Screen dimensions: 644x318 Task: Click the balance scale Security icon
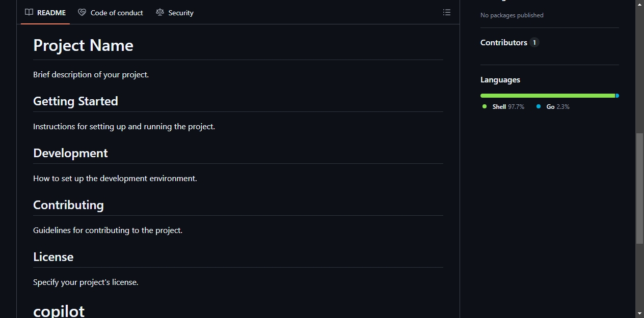coord(160,13)
